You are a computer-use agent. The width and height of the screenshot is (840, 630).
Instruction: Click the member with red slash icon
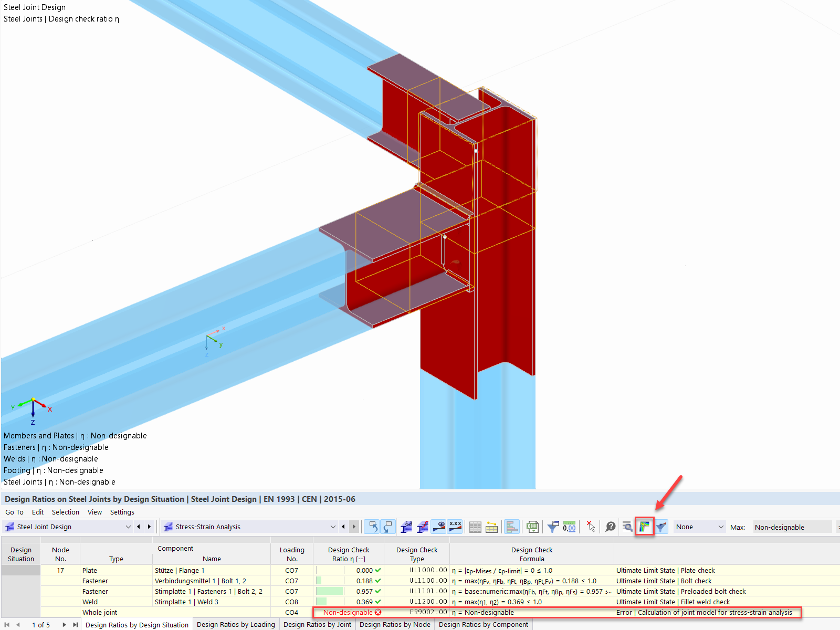422,527
